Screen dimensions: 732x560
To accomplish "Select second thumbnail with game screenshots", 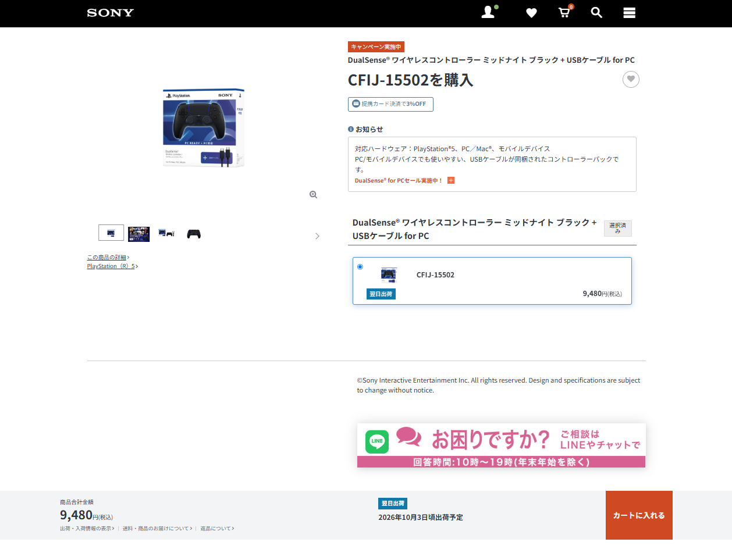I will tap(138, 234).
